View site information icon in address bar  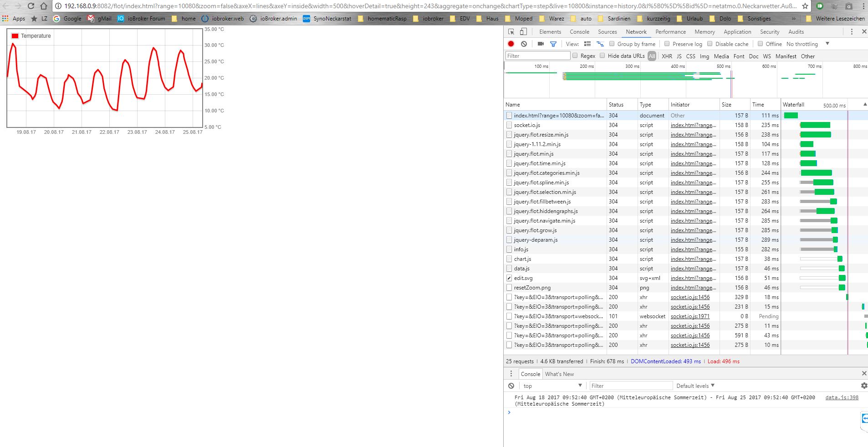58,6
